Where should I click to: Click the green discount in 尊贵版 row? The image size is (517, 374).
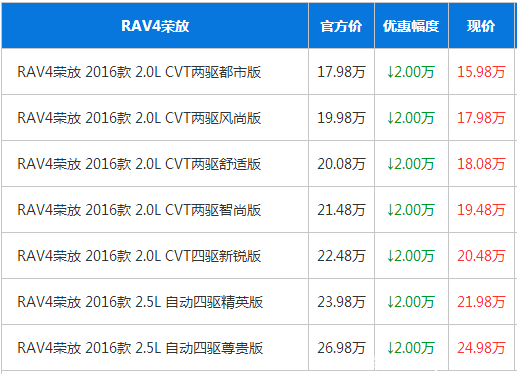(x=411, y=348)
